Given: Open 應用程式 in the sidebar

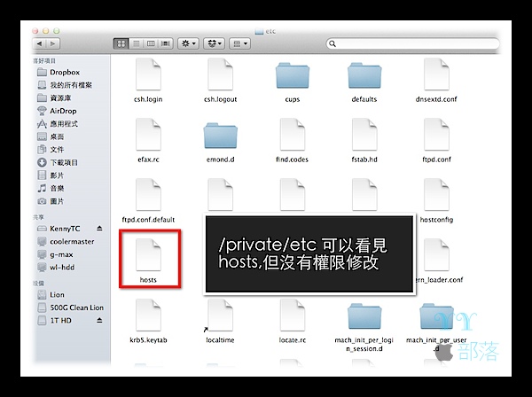Looking at the screenshot, I should [x=57, y=124].
